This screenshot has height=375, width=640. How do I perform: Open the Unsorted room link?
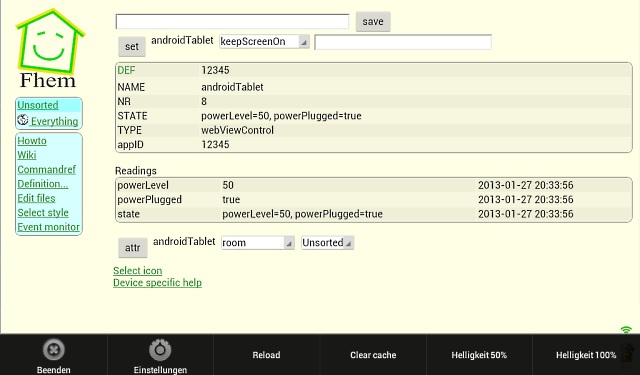coord(38,105)
